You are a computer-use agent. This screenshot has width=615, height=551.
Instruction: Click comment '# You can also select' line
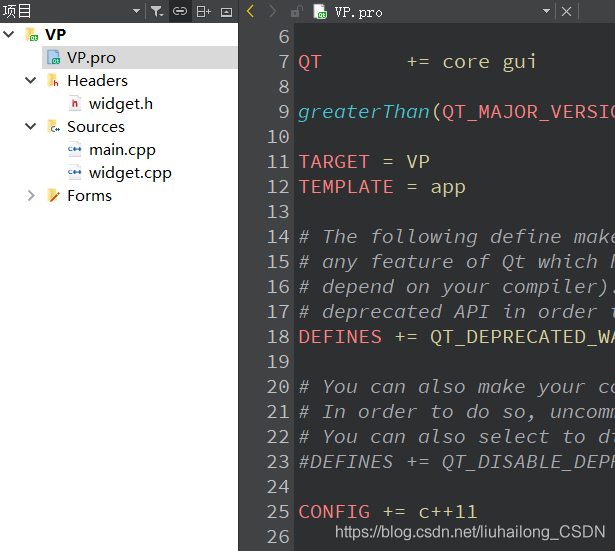tap(457, 437)
